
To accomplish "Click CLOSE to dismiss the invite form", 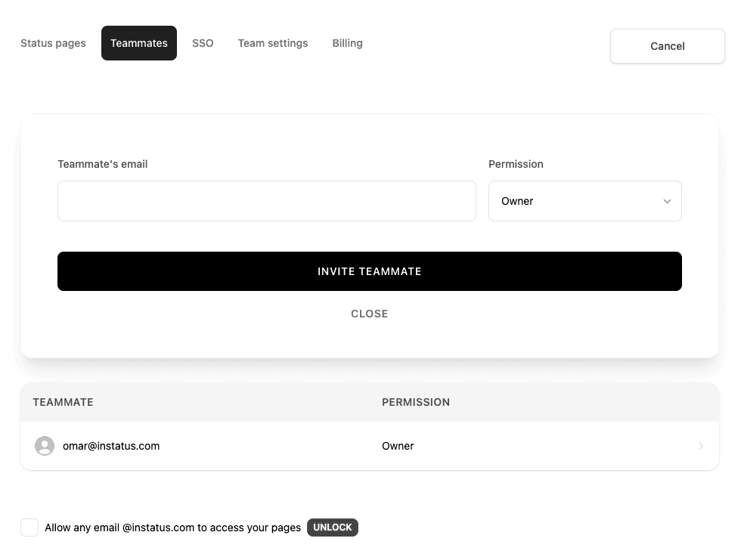I will (369, 314).
